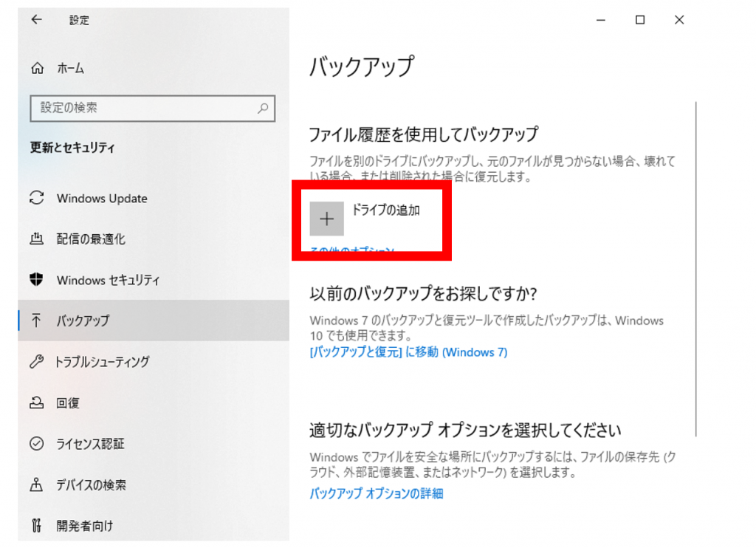Click the vertical scrollbar on the right

click(x=695, y=266)
